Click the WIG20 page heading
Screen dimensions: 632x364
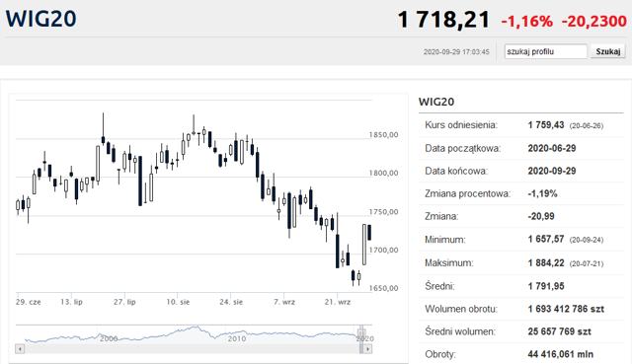click(x=40, y=19)
